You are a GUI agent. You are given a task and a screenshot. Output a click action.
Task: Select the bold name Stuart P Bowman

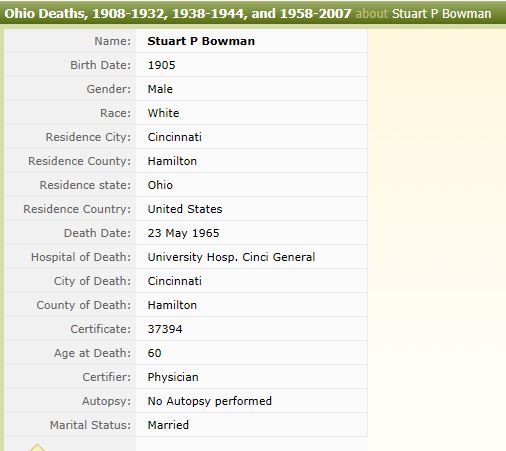tap(201, 41)
